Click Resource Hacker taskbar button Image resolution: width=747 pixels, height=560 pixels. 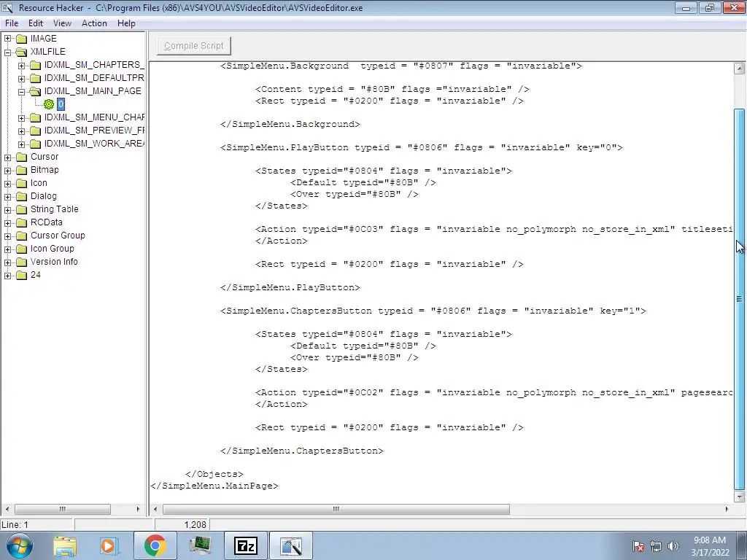[x=291, y=545]
